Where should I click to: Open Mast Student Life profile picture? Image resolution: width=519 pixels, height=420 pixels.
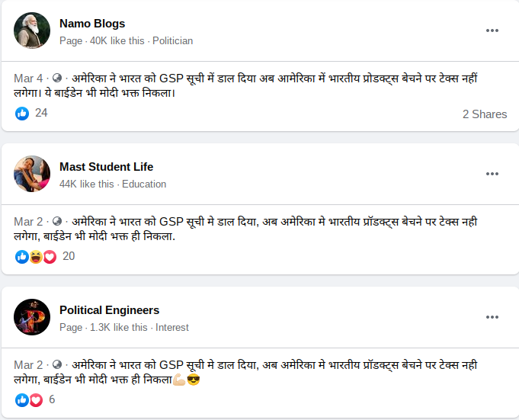click(x=32, y=174)
